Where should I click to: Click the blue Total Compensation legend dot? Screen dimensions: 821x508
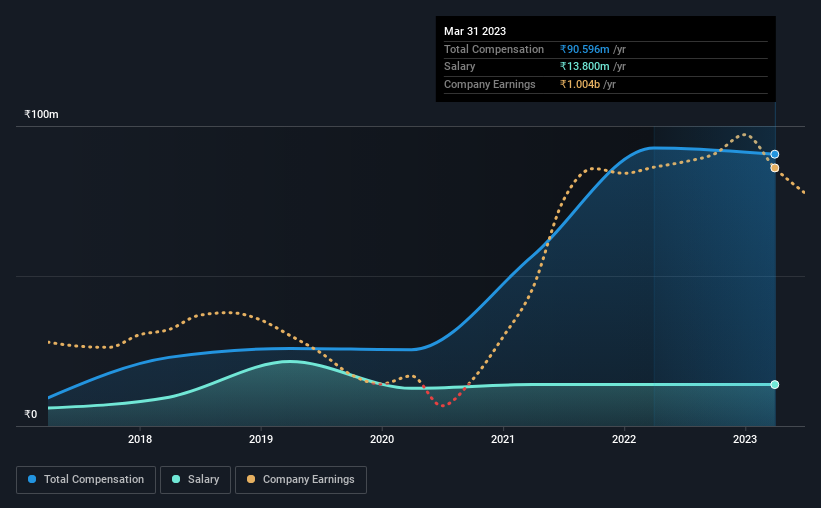32,479
